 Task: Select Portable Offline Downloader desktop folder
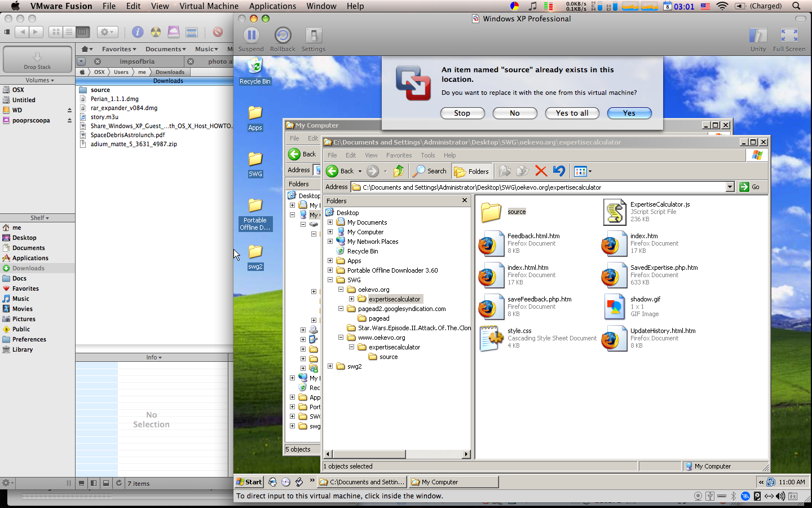click(x=255, y=214)
